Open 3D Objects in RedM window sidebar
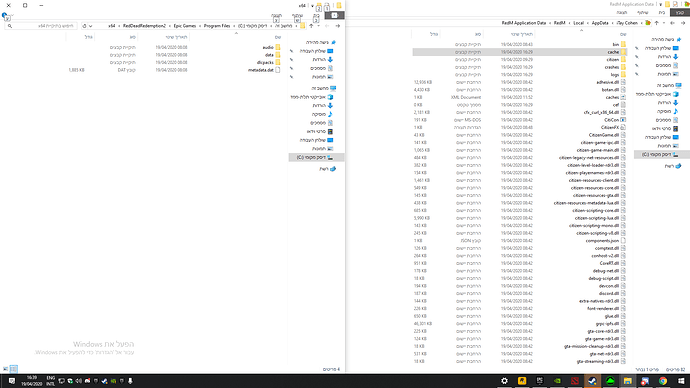690x388 pixels. click(657, 94)
